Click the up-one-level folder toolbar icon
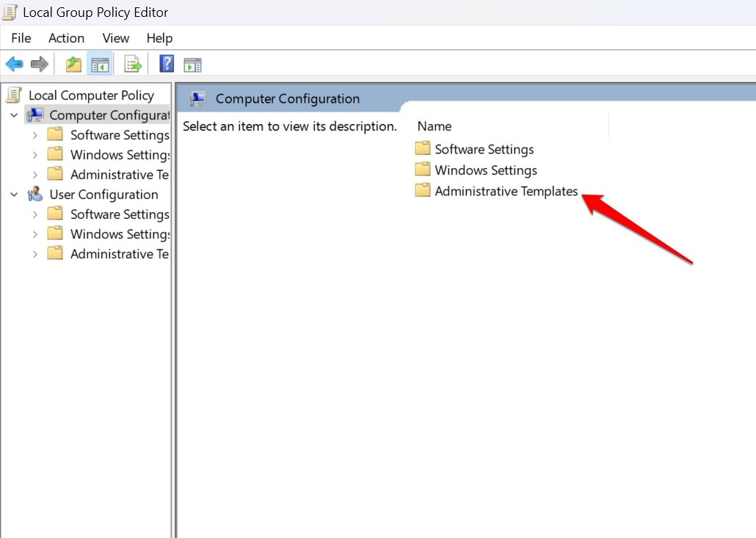The width and height of the screenshot is (756, 538). coord(73,63)
